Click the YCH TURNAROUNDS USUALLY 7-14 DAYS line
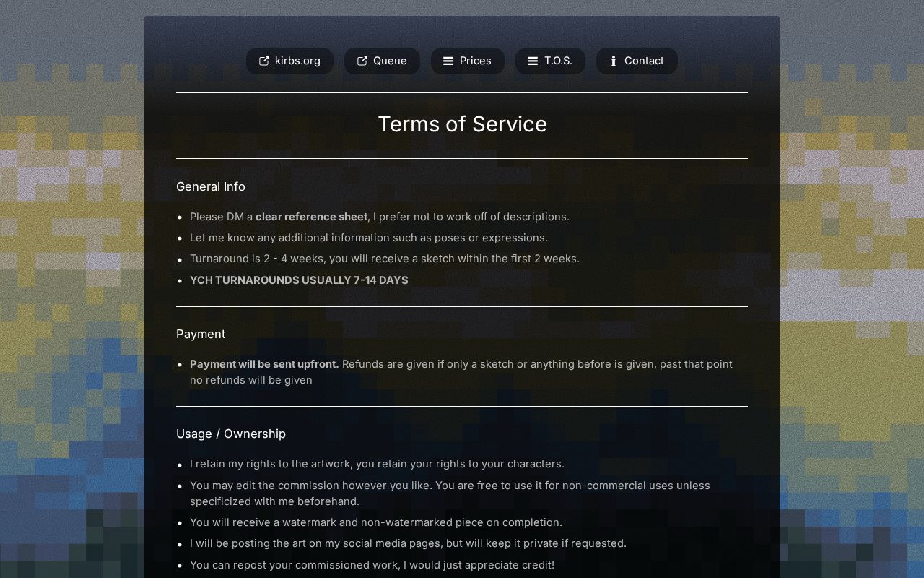 299,280
